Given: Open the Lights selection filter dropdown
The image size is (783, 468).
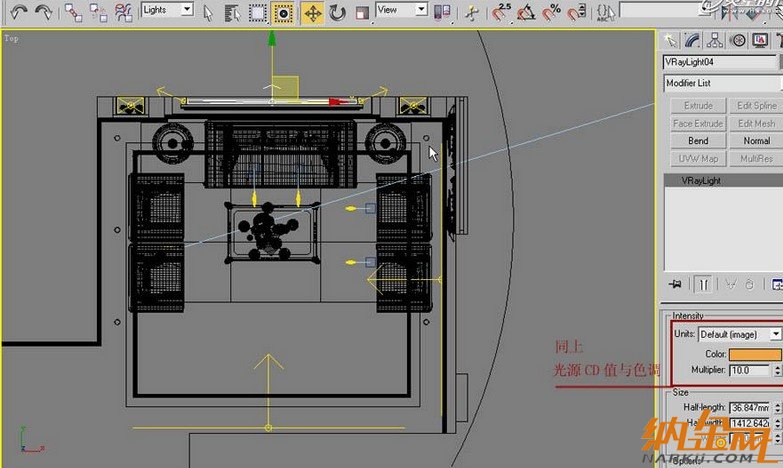Looking at the screenshot, I should 167,10.
